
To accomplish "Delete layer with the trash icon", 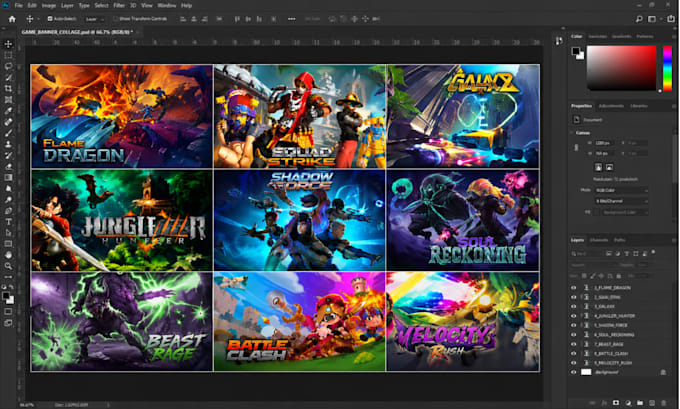I will pos(664,403).
